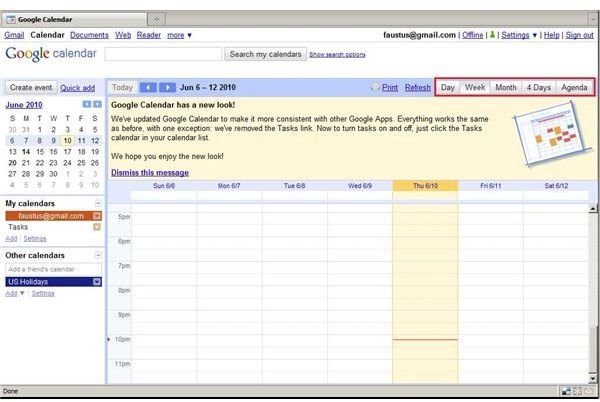Go to previous week arrow button
Screen dimensions: 600x402
148,88
